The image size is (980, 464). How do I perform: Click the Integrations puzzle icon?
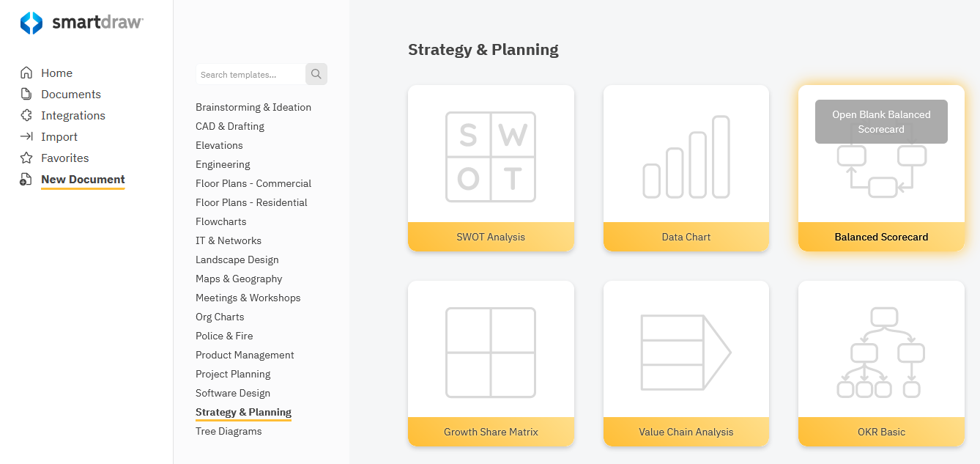point(26,115)
